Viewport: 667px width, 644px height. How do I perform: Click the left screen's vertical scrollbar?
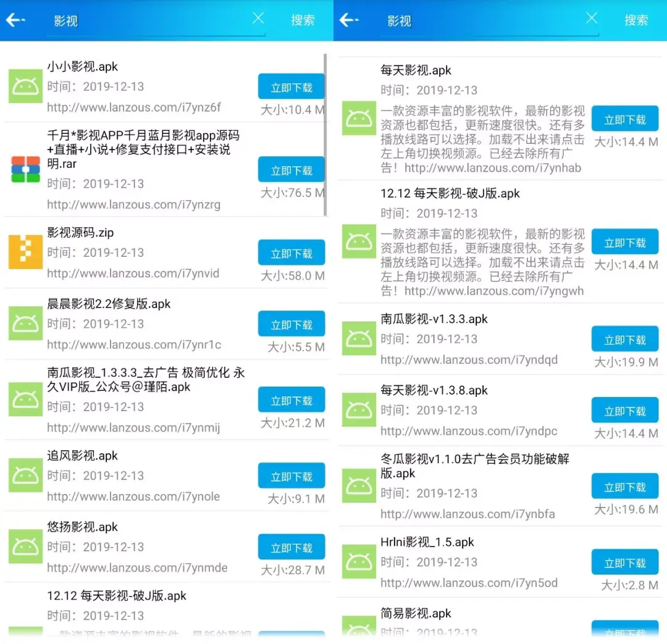(x=325, y=135)
